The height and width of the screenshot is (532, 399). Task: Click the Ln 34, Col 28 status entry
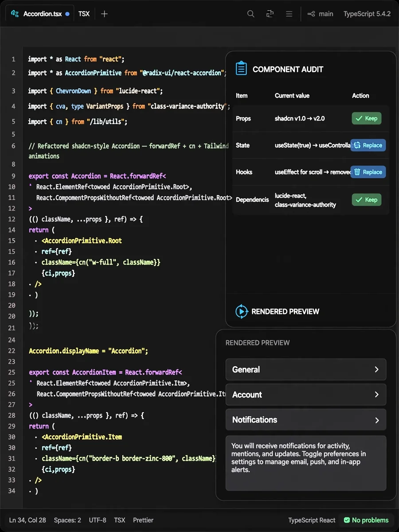pyautogui.click(x=27, y=520)
